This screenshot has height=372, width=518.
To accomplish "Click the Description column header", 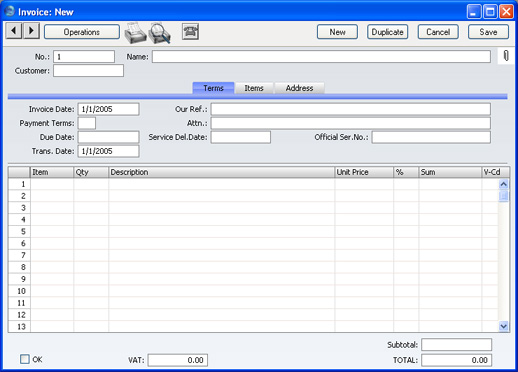I will 222,172.
